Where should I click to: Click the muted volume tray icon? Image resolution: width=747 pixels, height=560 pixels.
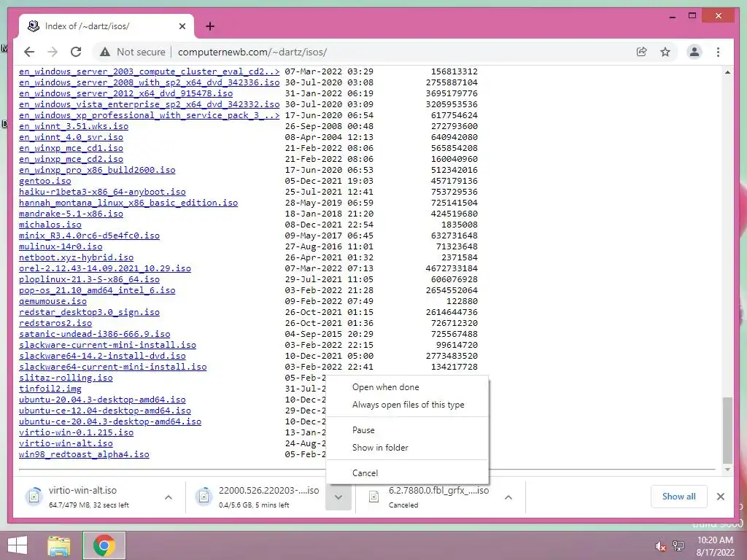point(661,545)
